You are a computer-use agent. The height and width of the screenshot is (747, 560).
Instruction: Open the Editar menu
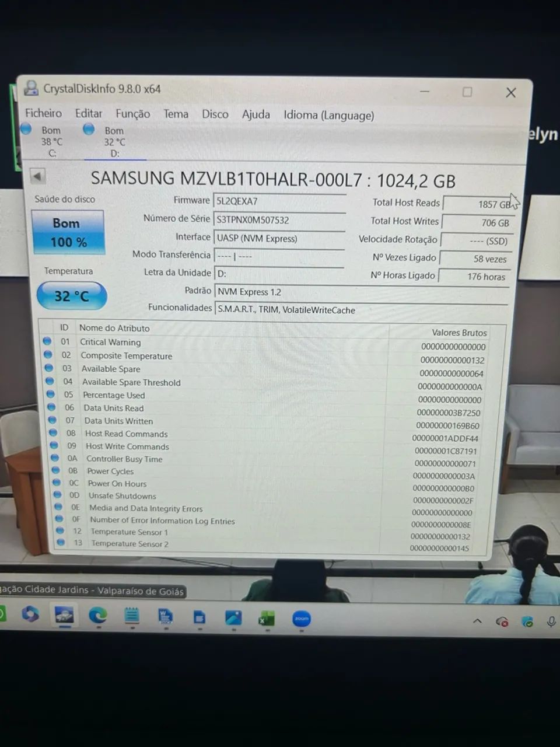[x=89, y=113]
